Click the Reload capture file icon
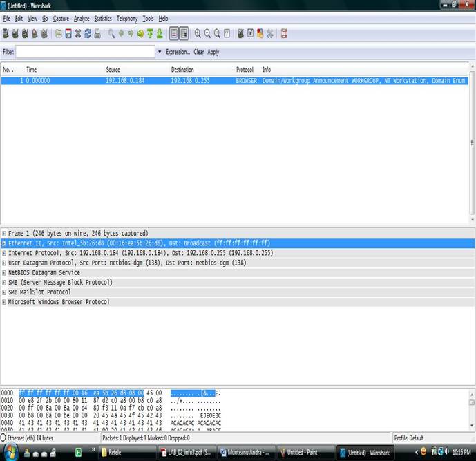 point(88,33)
